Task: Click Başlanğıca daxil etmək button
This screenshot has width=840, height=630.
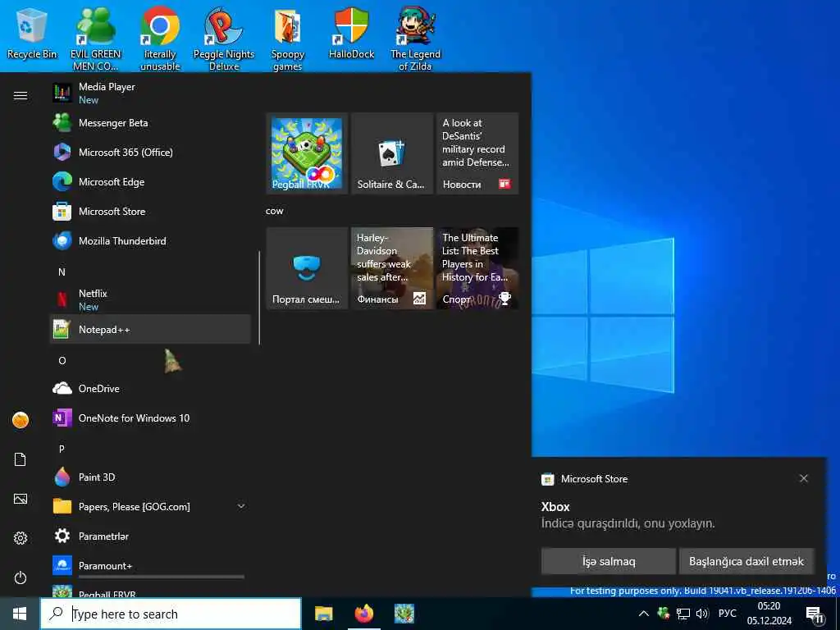Action: pos(746,561)
